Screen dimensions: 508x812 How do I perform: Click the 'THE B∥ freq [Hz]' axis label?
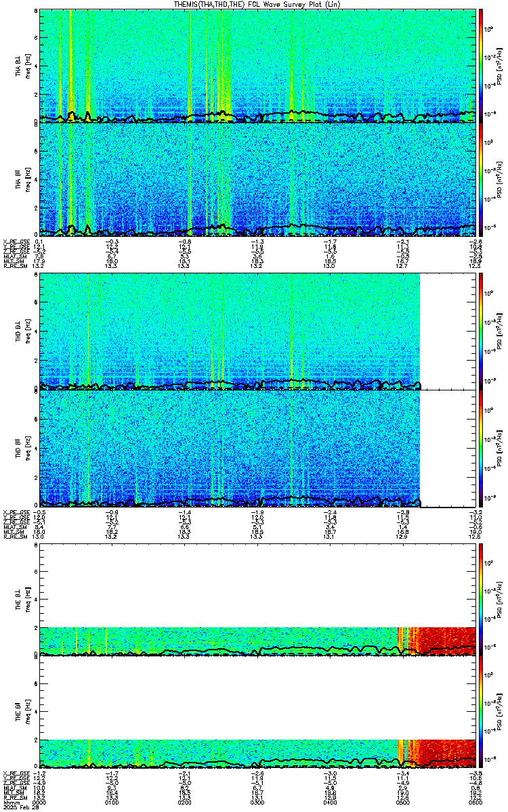pyautogui.click(x=22, y=713)
